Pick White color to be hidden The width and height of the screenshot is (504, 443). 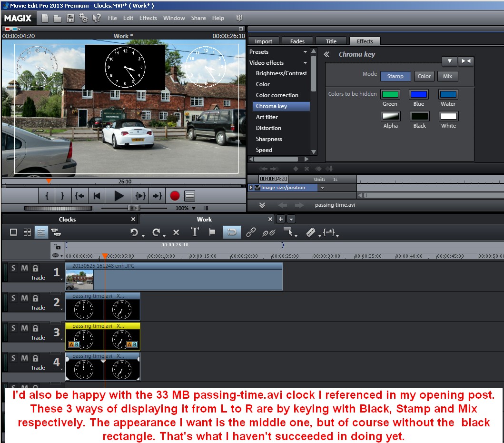click(x=448, y=116)
